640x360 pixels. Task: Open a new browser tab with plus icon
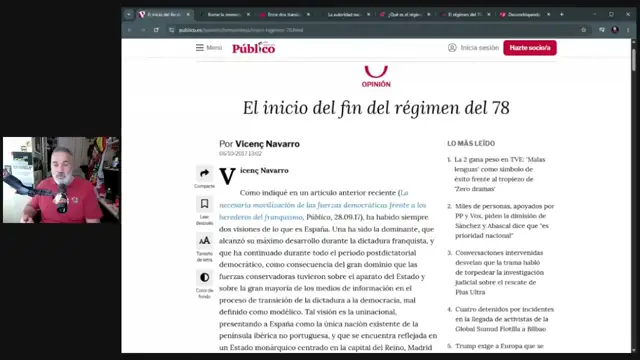(x=562, y=14)
